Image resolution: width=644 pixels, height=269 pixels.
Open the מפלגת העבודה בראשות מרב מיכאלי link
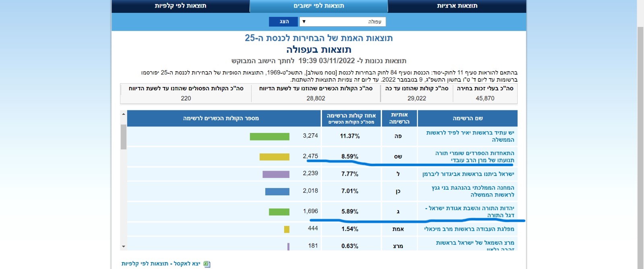point(469,229)
